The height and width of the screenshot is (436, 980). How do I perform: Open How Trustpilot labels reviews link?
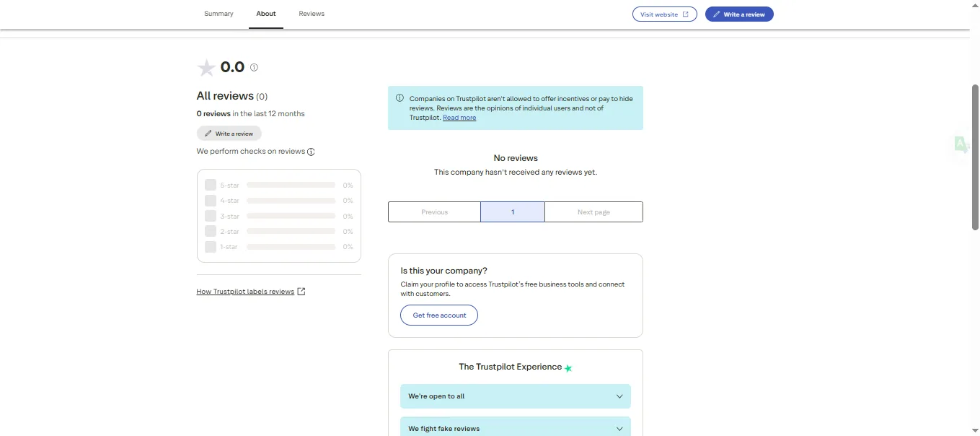pyautogui.click(x=245, y=292)
